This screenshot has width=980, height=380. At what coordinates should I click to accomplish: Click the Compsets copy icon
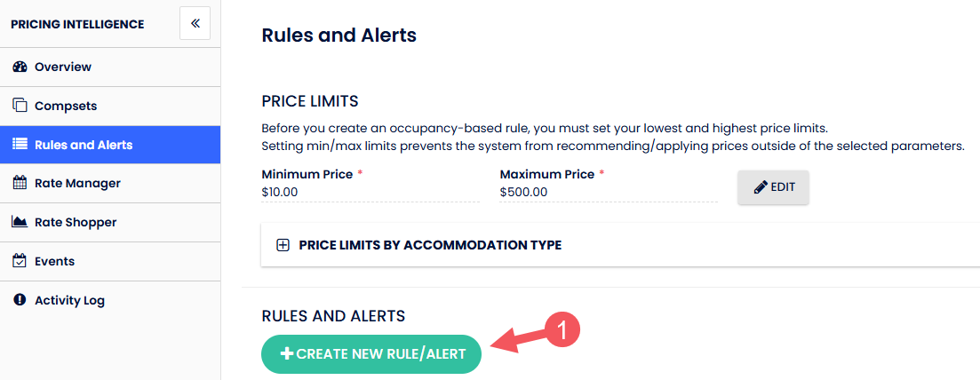coord(20,106)
